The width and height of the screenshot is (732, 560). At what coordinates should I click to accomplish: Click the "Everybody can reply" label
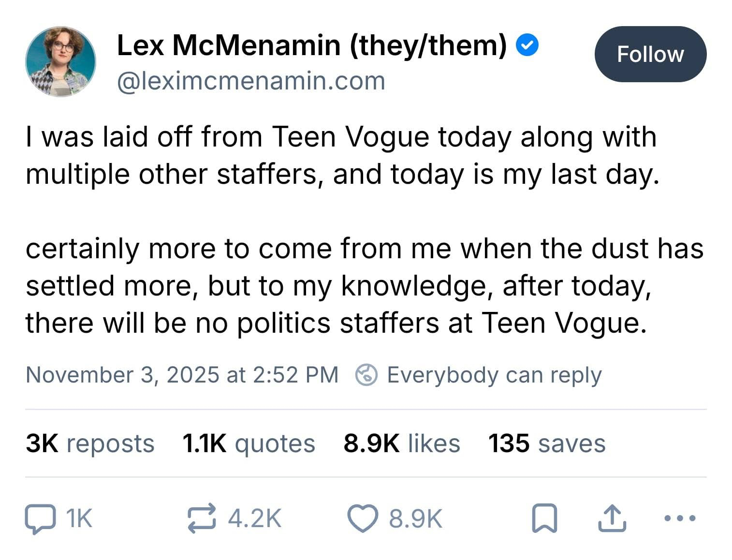click(x=494, y=375)
